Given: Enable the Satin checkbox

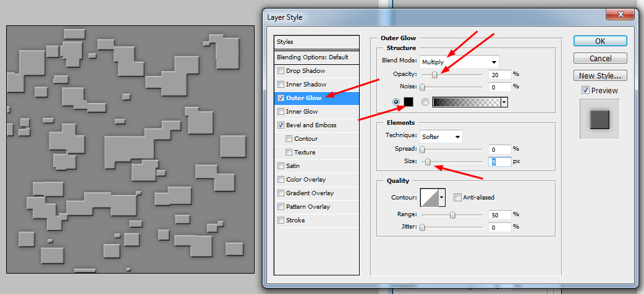Looking at the screenshot, I should point(281,166).
